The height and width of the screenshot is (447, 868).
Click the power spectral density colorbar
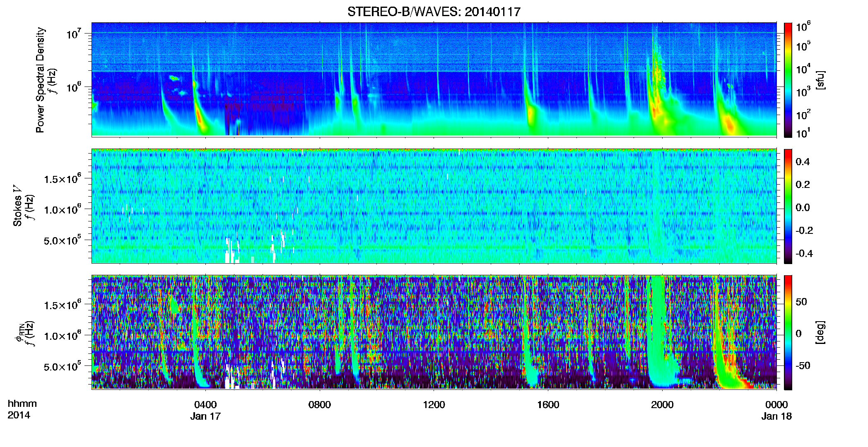click(x=788, y=80)
